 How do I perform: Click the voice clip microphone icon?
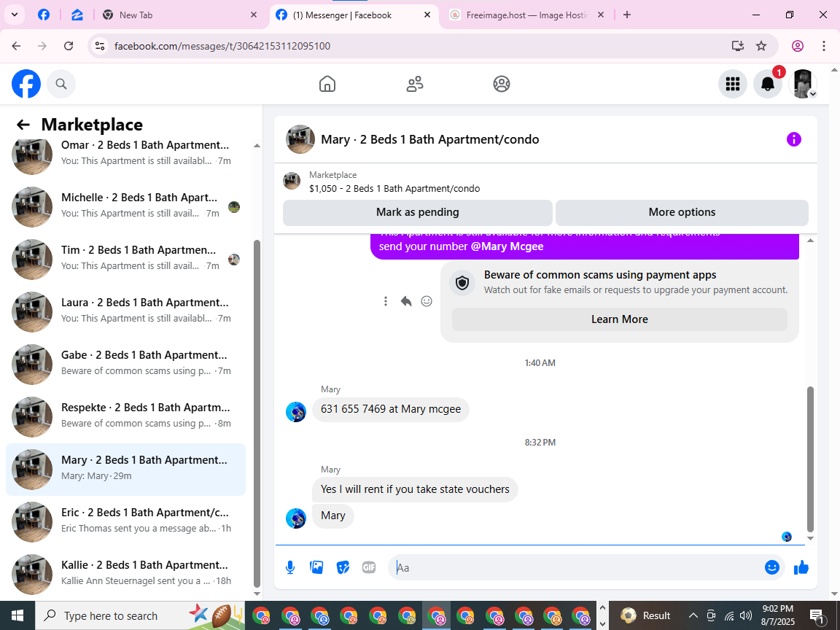pos(289,567)
